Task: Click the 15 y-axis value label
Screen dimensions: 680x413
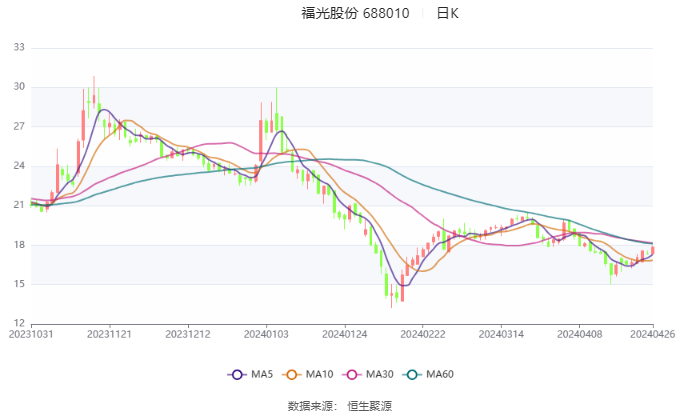Action: 19,284
